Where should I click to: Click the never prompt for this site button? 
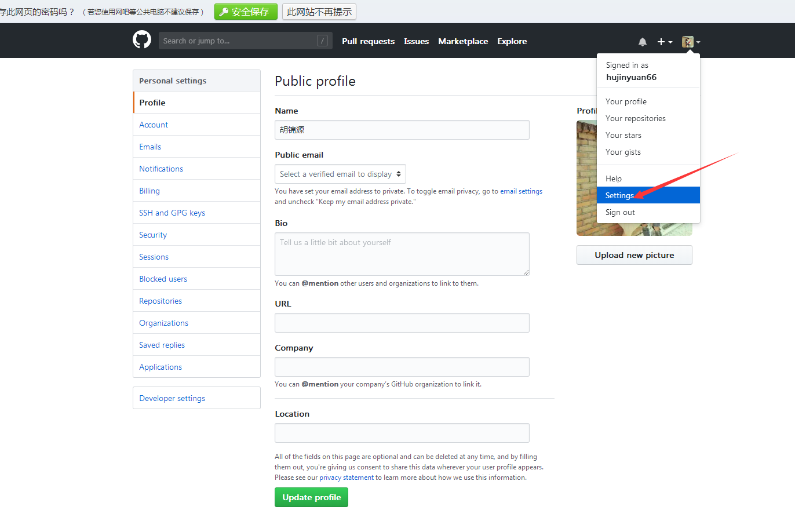319,12
